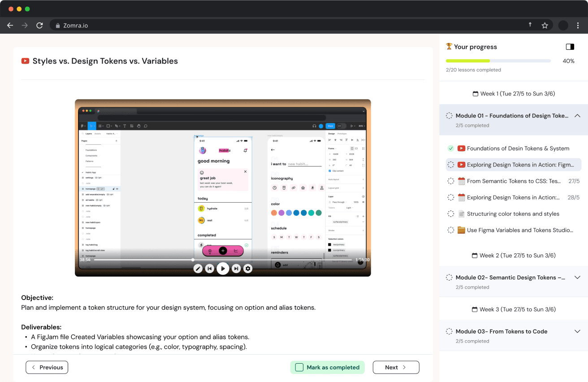The width and height of the screenshot is (588, 382).
Task: Click the browser share icon
Action: click(530, 25)
